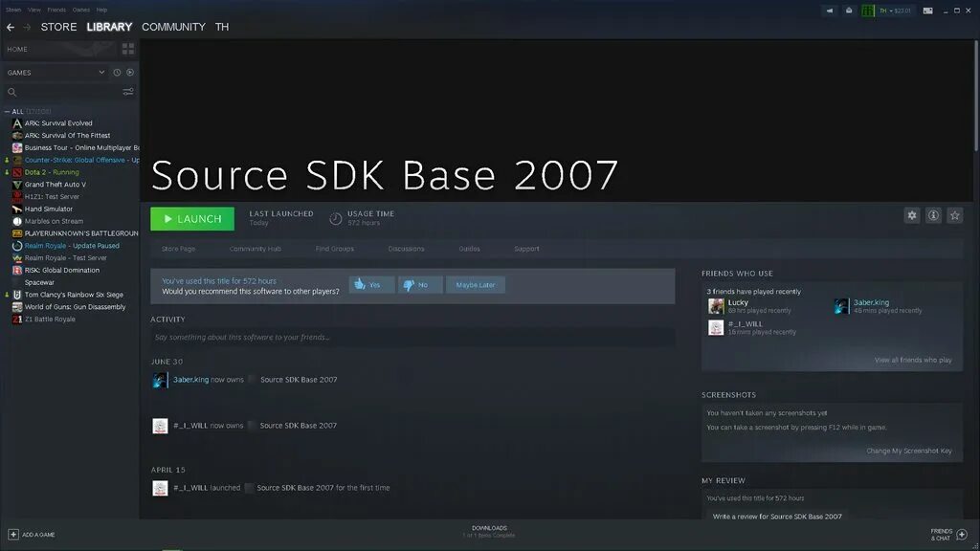Choose Maybe Later for recommendation
This screenshot has width=980, height=551.
475,285
